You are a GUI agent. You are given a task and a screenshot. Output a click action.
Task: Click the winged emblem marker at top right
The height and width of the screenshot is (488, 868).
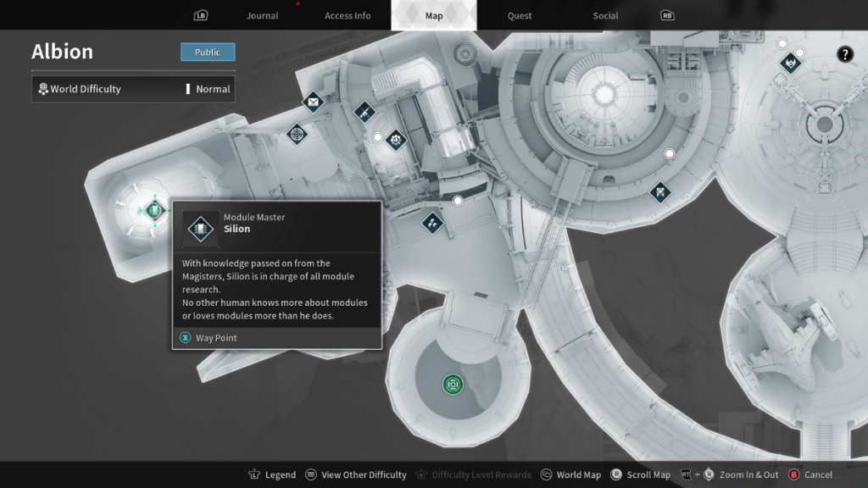coord(790,63)
